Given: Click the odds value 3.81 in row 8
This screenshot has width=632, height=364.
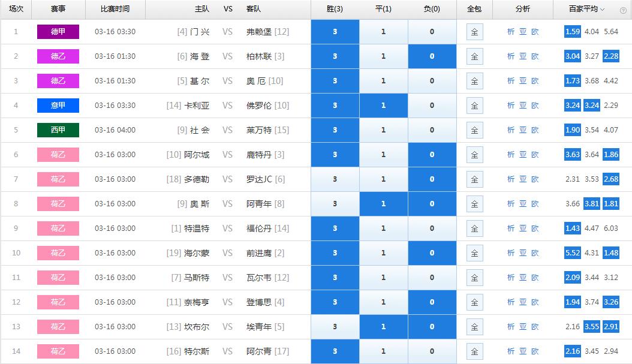Looking at the screenshot, I should [x=592, y=203].
